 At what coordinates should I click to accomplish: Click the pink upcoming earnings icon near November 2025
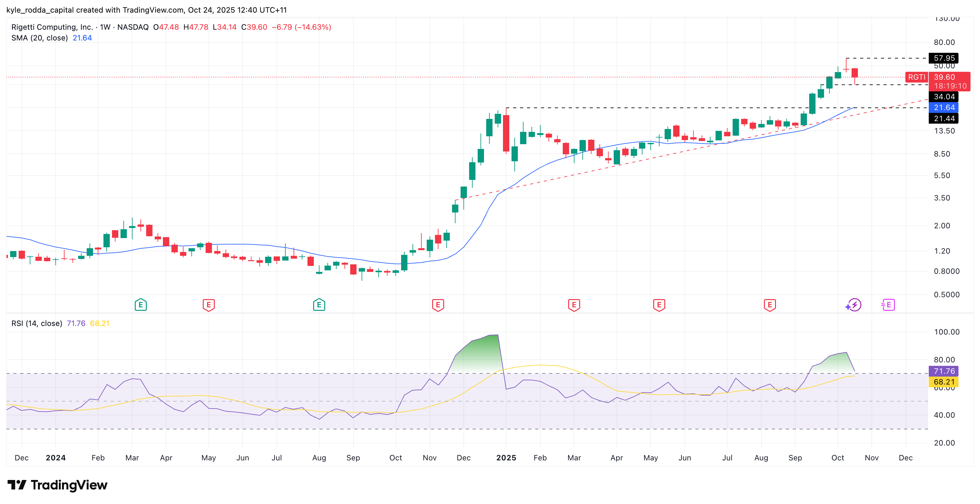(x=888, y=305)
